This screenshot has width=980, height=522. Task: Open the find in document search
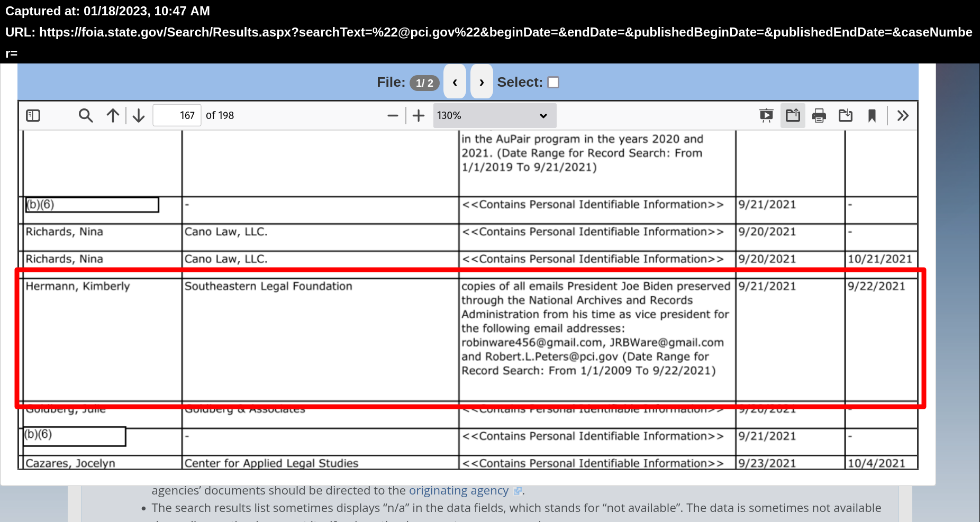(x=85, y=115)
